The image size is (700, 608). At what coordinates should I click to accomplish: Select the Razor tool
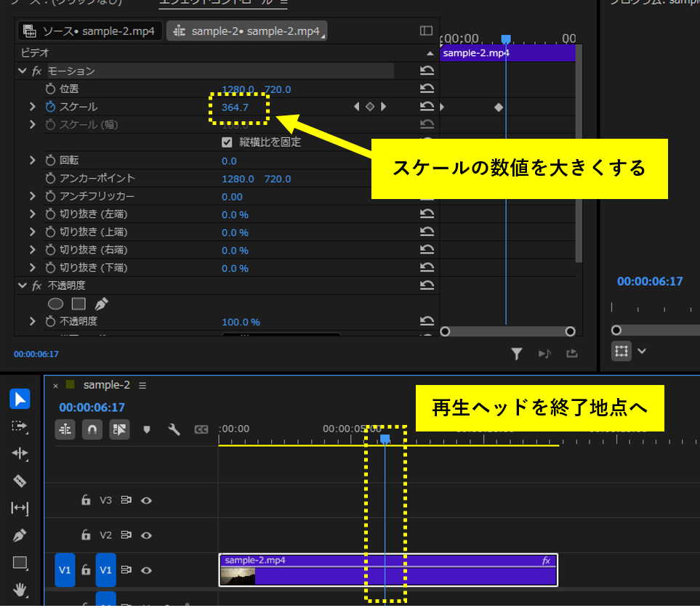[20, 481]
